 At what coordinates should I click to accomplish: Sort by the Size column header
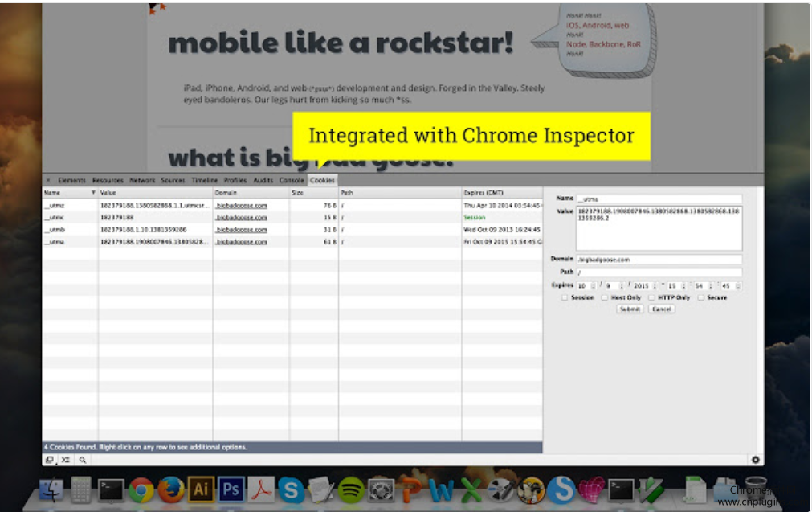coord(314,193)
